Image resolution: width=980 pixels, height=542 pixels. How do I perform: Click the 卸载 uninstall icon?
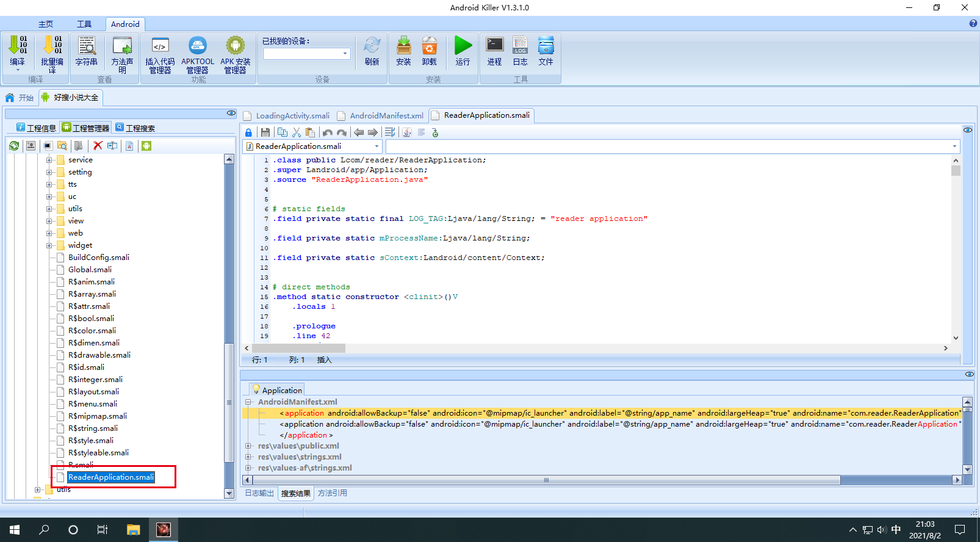click(x=430, y=45)
